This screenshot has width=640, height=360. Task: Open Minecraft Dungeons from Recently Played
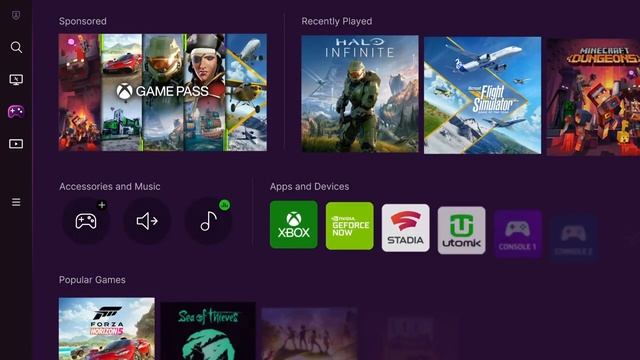[593, 97]
